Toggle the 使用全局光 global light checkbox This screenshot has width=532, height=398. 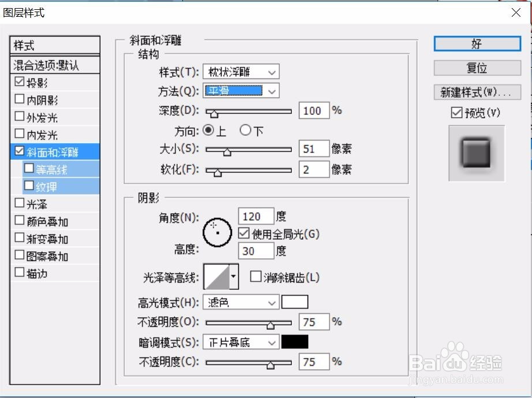243,233
